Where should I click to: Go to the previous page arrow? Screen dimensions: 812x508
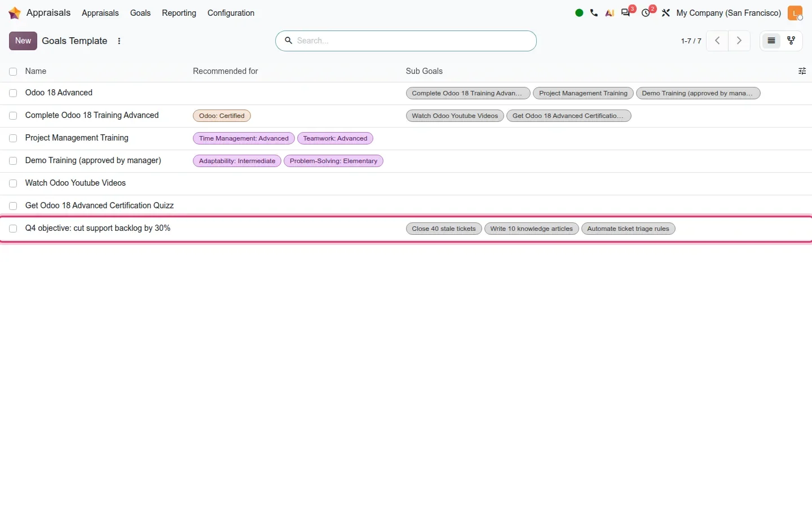pyautogui.click(x=717, y=41)
